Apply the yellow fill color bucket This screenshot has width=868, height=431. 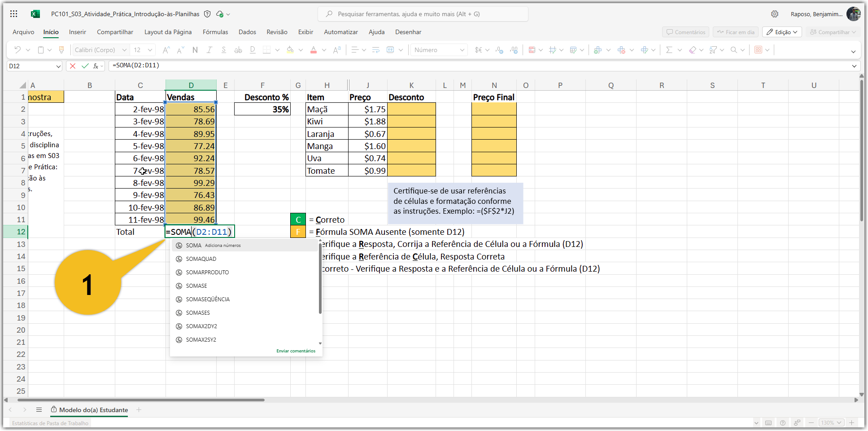tap(290, 50)
